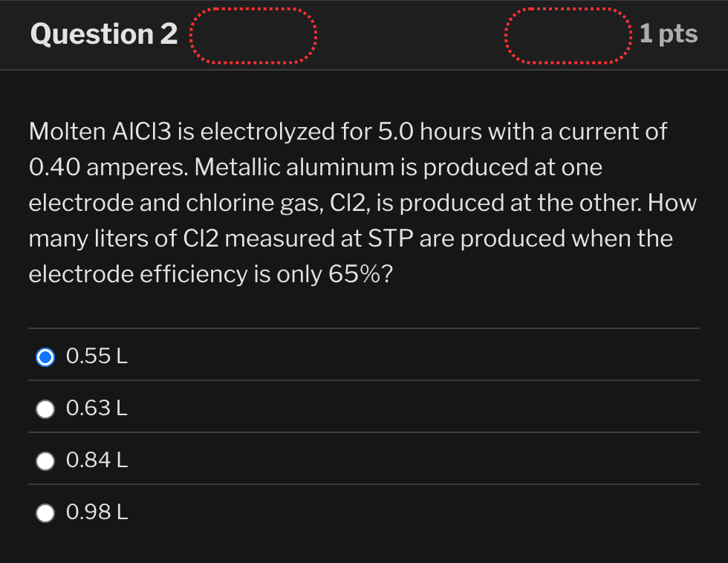Click the word "Molten" in the question

[x=67, y=132]
